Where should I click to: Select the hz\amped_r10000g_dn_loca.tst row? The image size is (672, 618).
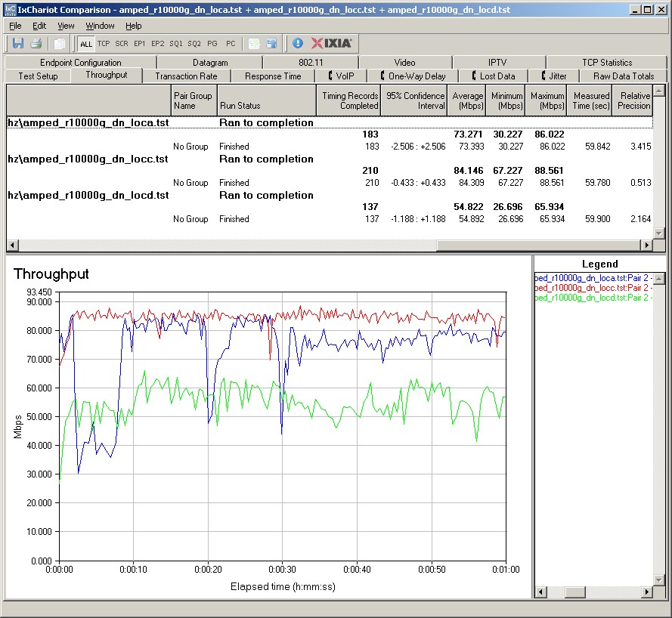tap(330, 122)
